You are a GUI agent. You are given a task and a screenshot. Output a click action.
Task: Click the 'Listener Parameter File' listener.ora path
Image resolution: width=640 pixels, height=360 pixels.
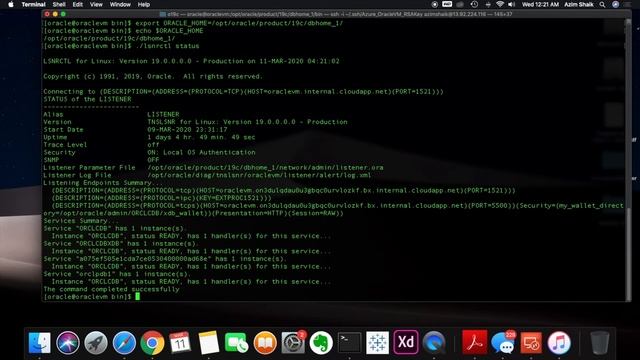[x=265, y=167]
